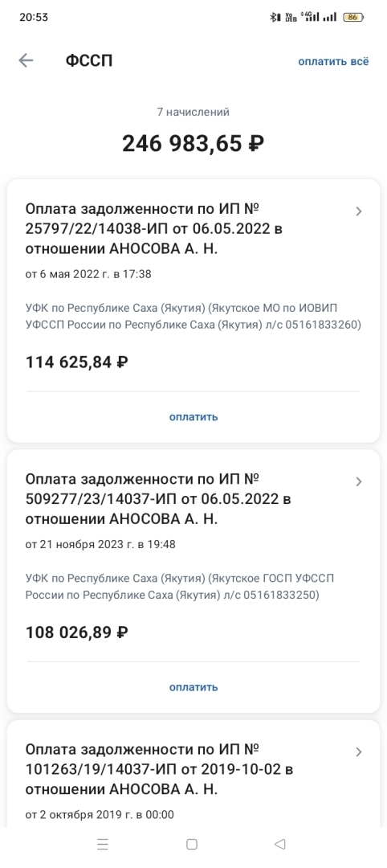387x868 pixels.
Task: Tap the 4G signal strength icon
Action: pos(310,17)
